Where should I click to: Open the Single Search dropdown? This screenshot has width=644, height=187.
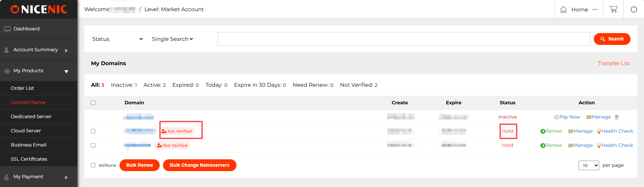point(172,39)
